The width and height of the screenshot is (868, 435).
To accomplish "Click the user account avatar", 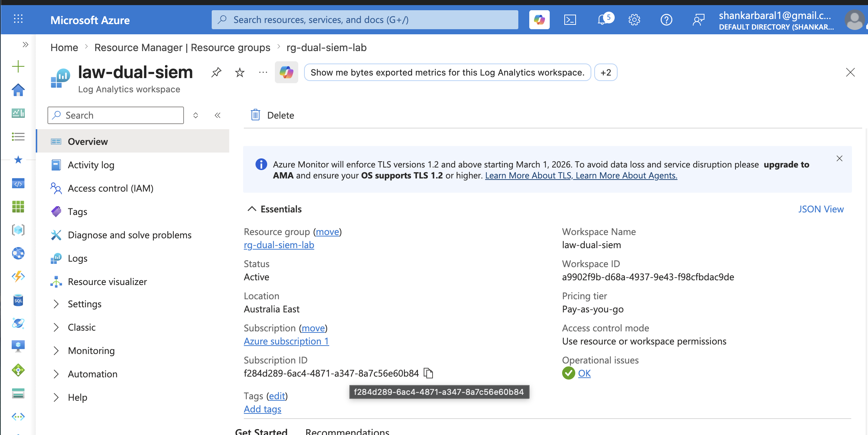I will (854, 20).
